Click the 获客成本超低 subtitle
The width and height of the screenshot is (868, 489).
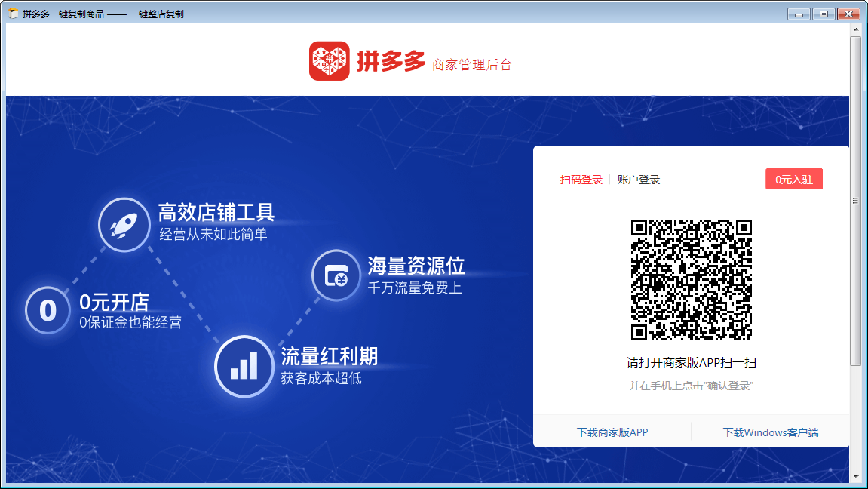pyautogui.click(x=321, y=378)
